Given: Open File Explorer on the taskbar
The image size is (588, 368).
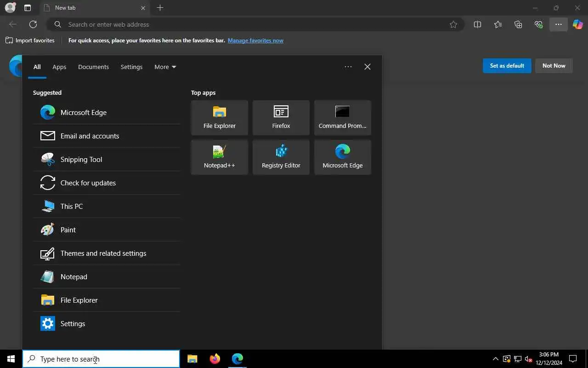Looking at the screenshot, I should pyautogui.click(x=192, y=359).
